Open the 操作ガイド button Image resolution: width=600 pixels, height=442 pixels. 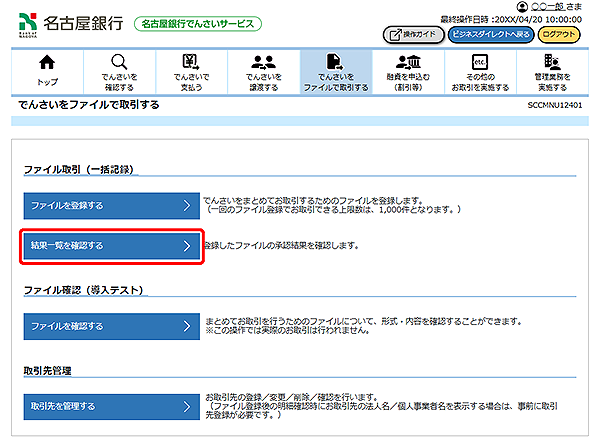click(x=412, y=34)
